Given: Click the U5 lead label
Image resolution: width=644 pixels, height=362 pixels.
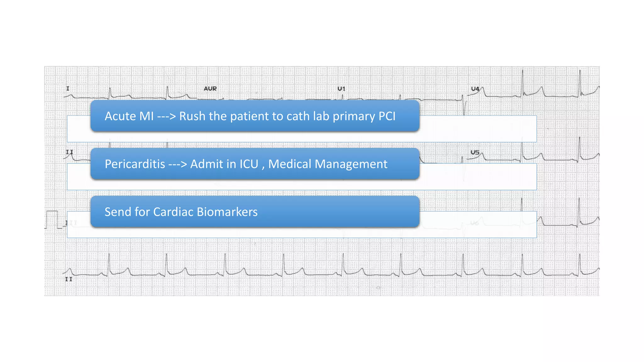Looking at the screenshot, I should (x=475, y=152).
